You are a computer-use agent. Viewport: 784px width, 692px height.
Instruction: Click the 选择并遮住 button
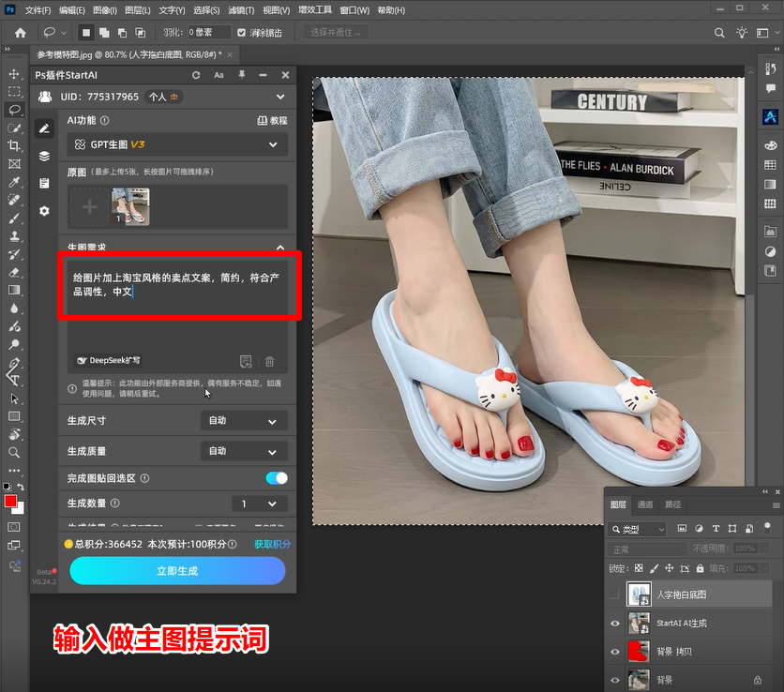336,33
